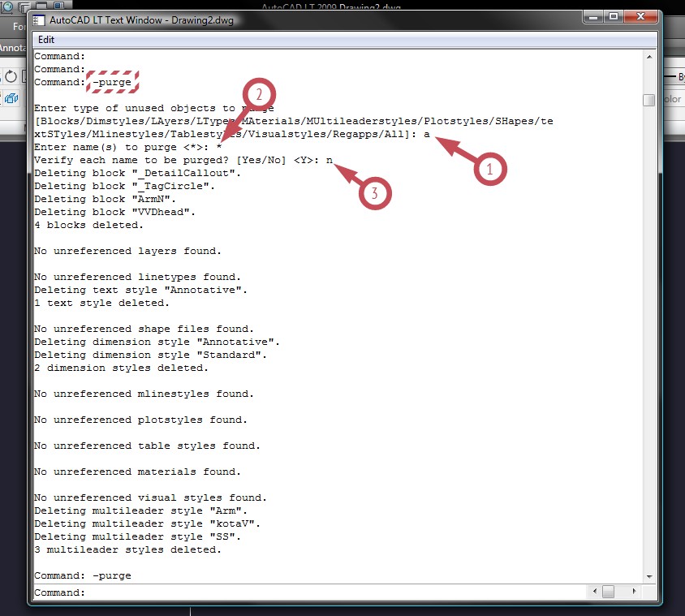Click the vertical scrollbar thumb
The image size is (685, 616).
(x=649, y=100)
